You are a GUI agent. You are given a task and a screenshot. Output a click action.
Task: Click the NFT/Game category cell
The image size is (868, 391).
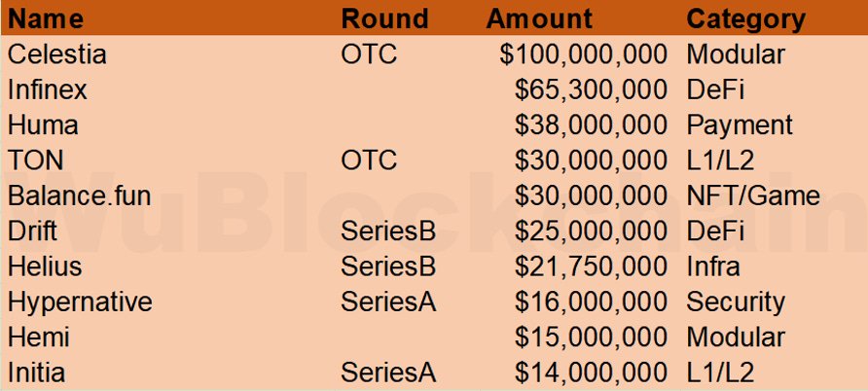[x=753, y=195]
